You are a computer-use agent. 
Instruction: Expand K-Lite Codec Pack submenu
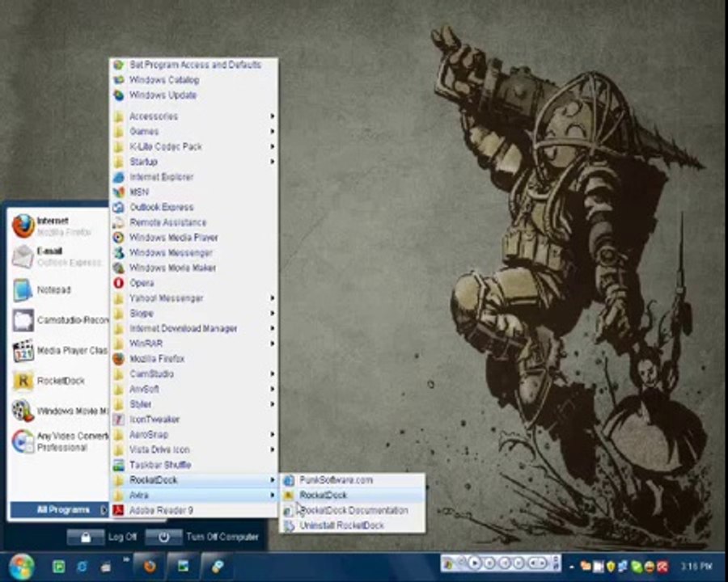coord(194,146)
